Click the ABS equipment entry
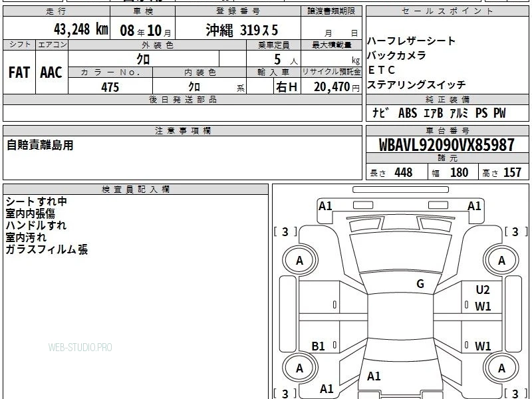Screen dimensions: 532x399 [408, 112]
